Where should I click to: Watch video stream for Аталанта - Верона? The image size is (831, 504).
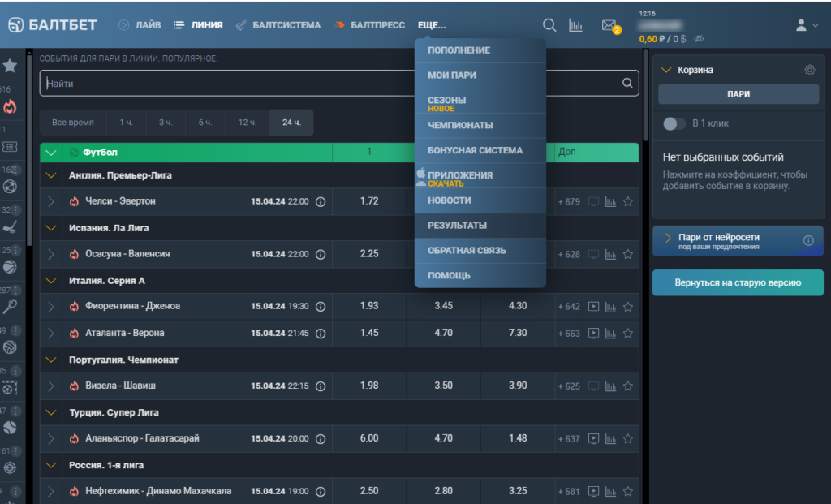click(x=593, y=334)
